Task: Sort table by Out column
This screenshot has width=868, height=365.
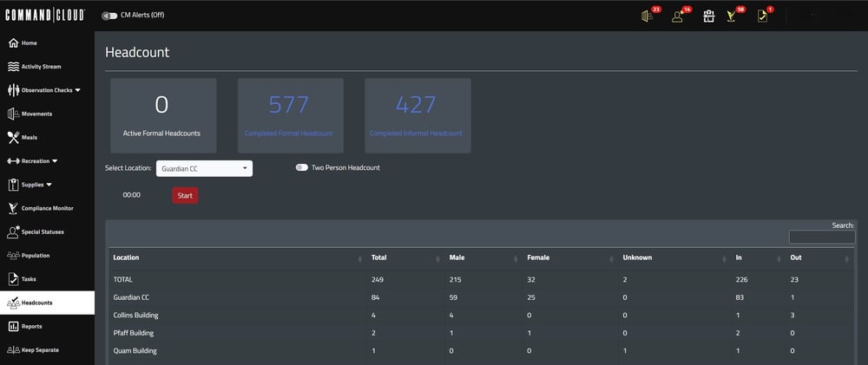Action: [820, 257]
